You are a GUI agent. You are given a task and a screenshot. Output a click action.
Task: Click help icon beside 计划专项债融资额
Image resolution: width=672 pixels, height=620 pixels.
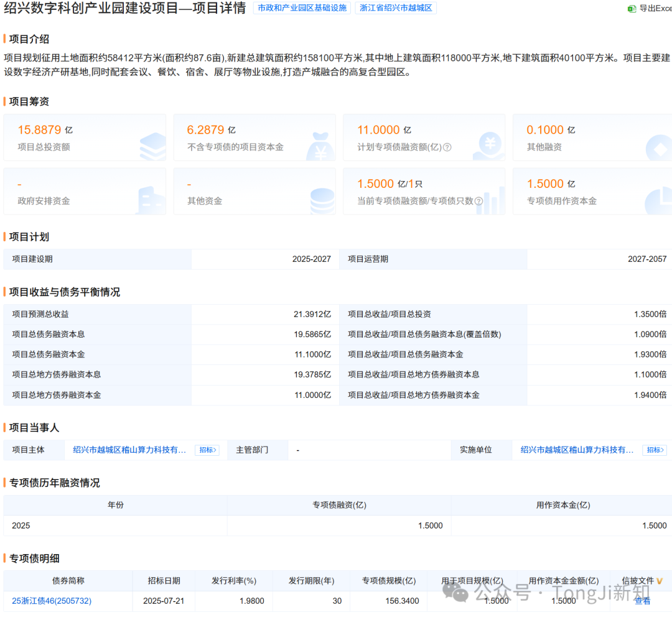[447, 147]
